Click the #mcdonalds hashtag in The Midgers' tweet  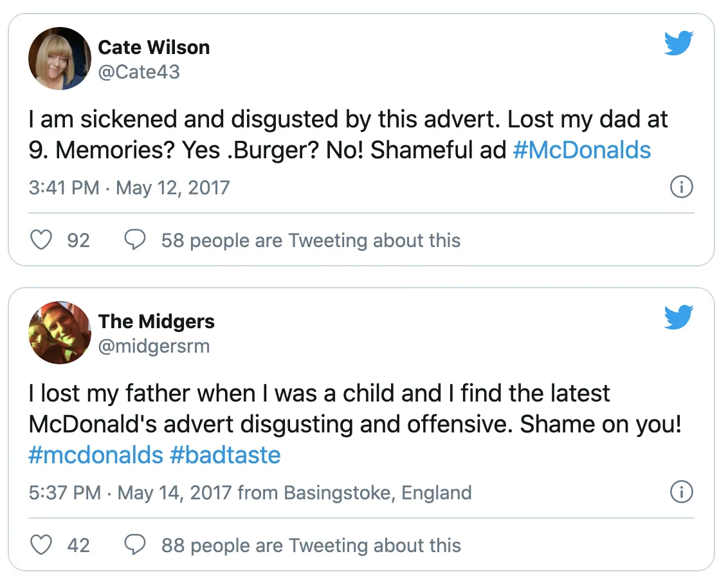coord(95,455)
